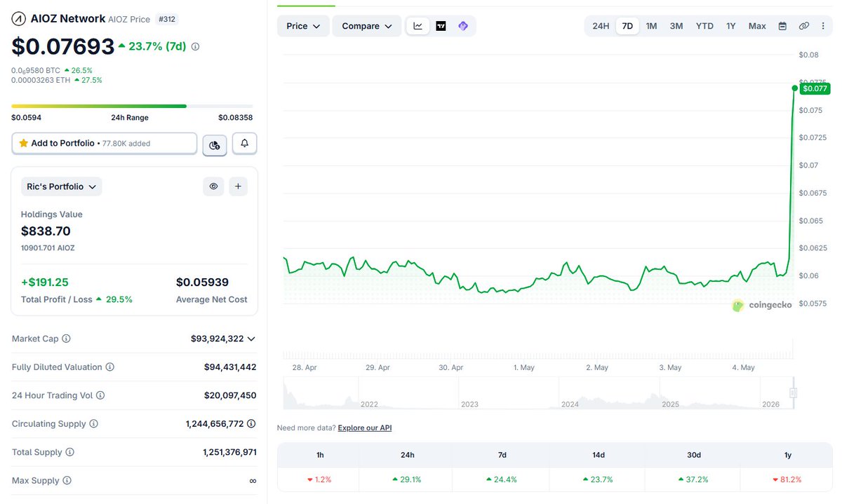Click the AIOZ Network logo icon
Viewport: 842px width, 504px height.
click(18, 19)
